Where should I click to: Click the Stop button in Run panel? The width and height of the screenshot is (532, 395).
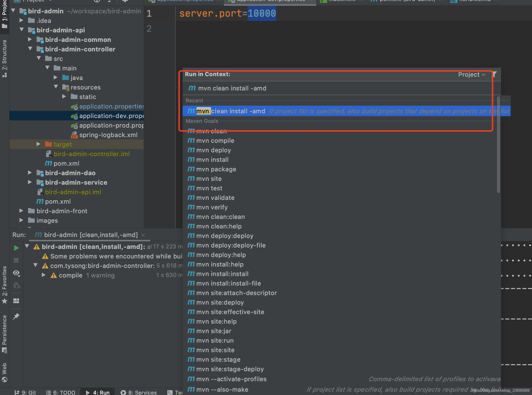pyautogui.click(x=16, y=260)
